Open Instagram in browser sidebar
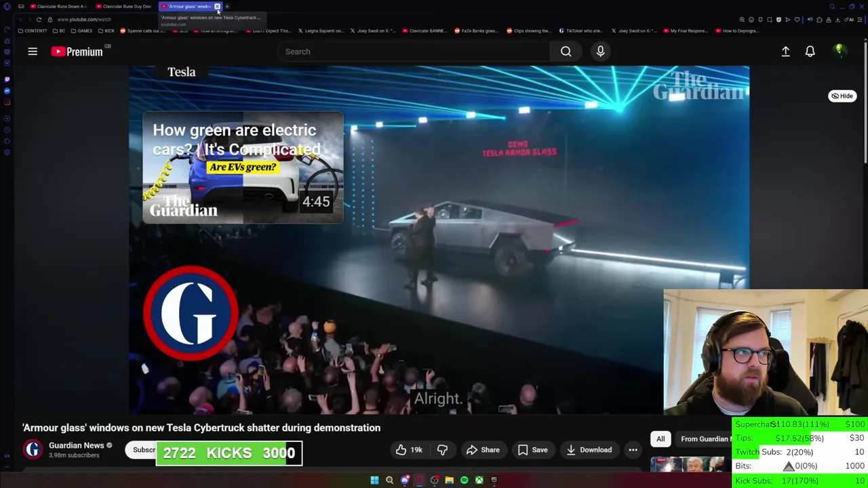The width and height of the screenshot is (868, 488). point(7,102)
